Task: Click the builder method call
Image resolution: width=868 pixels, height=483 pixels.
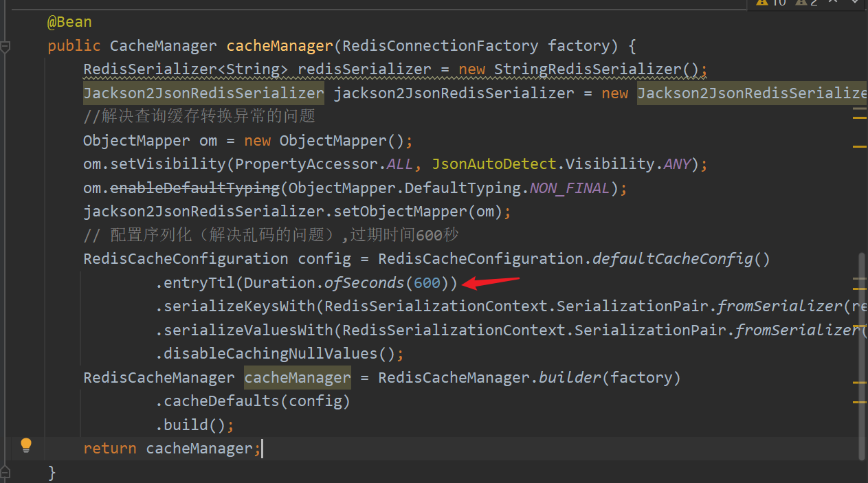Action: click(x=570, y=377)
